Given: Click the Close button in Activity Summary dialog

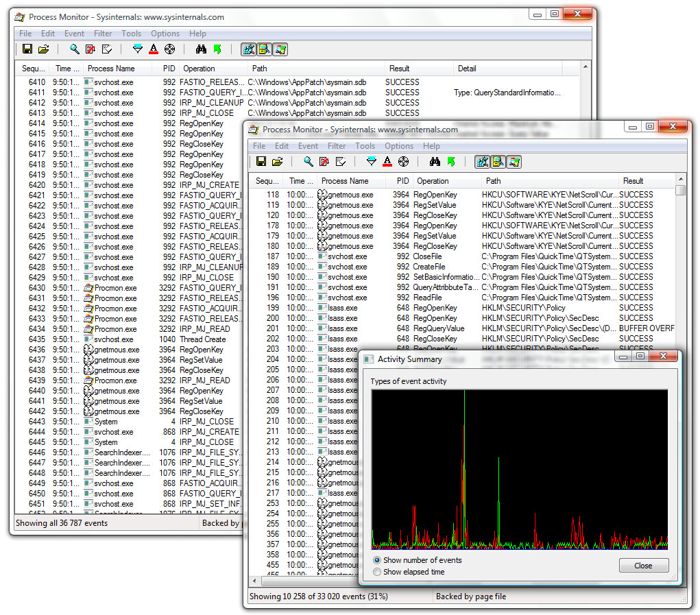Looking at the screenshot, I should (x=643, y=566).
